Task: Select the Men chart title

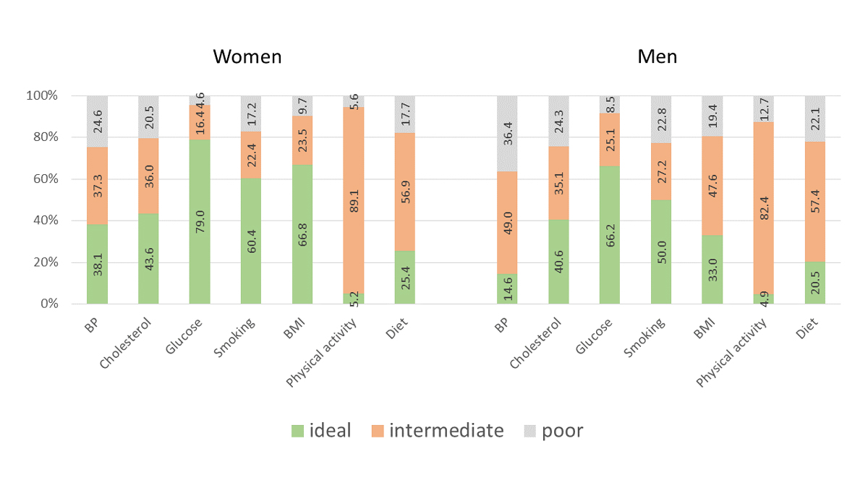Action: click(657, 56)
